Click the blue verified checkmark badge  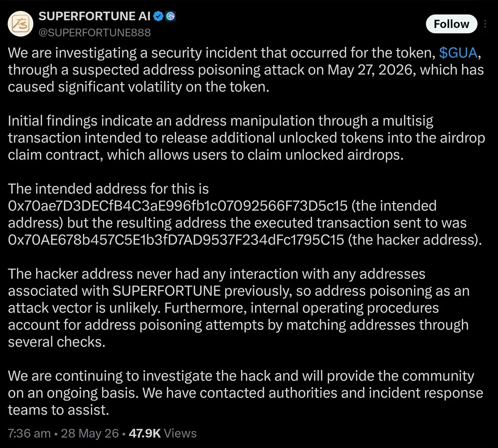(x=159, y=17)
